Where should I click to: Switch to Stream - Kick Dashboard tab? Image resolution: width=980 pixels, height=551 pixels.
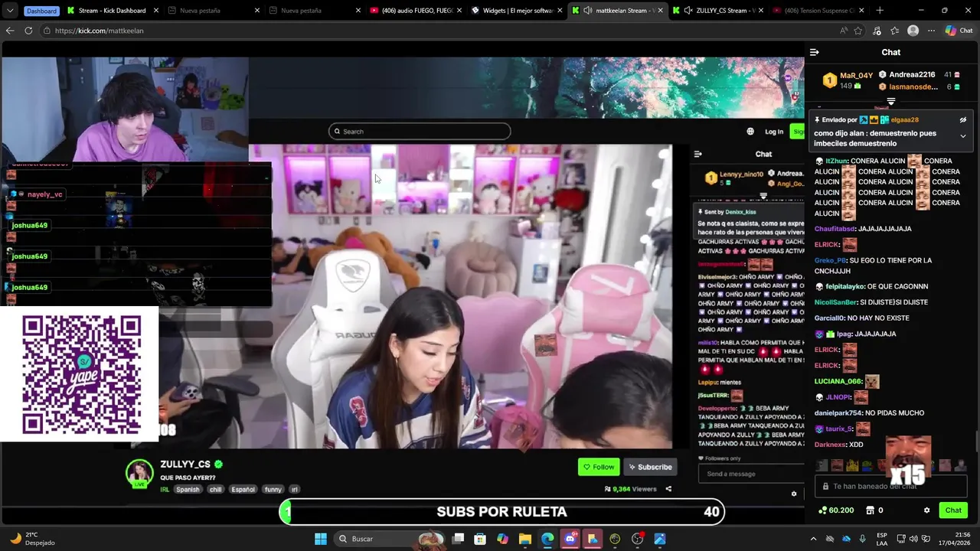pyautogui.click(x=112, y=11)
